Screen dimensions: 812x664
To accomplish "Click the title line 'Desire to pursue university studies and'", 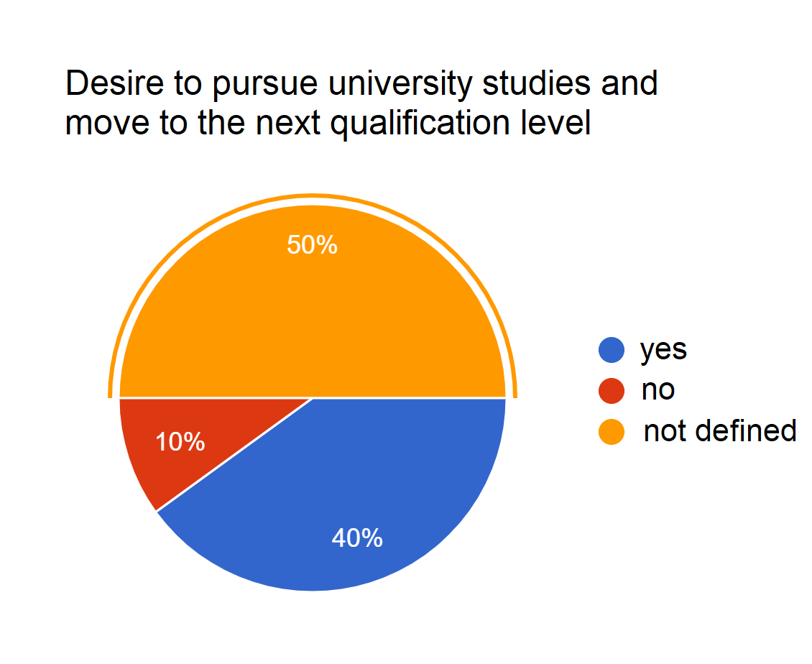I will click(x=361, y=83).
